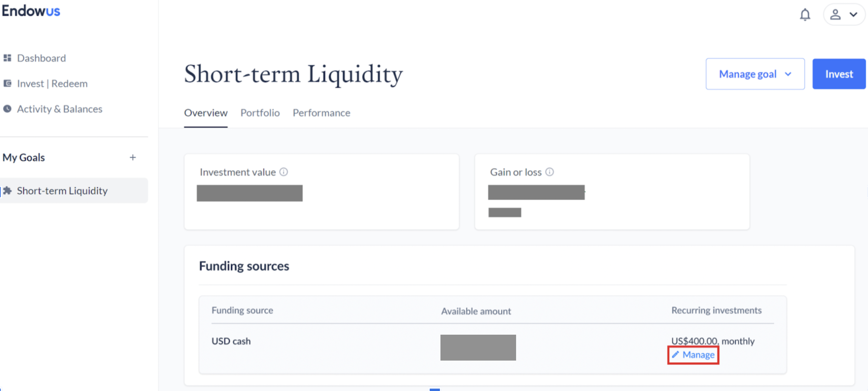Expand the Manage goal dropdown

tap(755, 74)
